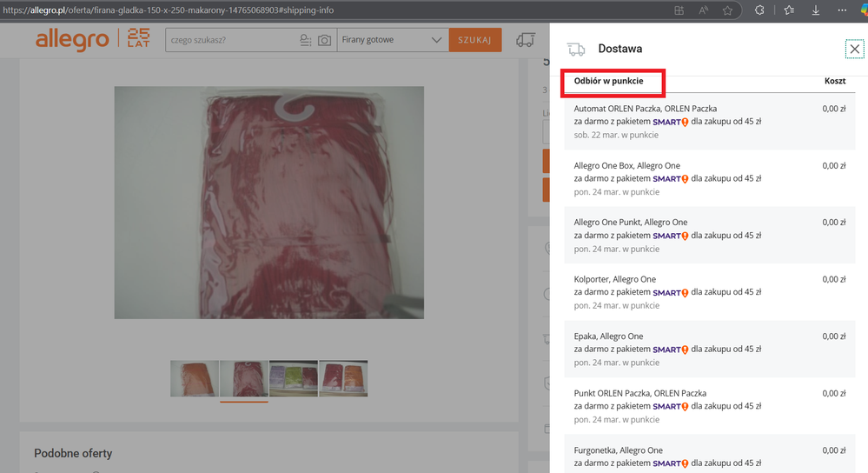The width and height of the screenshot is (868, 473).
Task: Select the third multi-color curtains thumbnail
Action: point(294,378)
